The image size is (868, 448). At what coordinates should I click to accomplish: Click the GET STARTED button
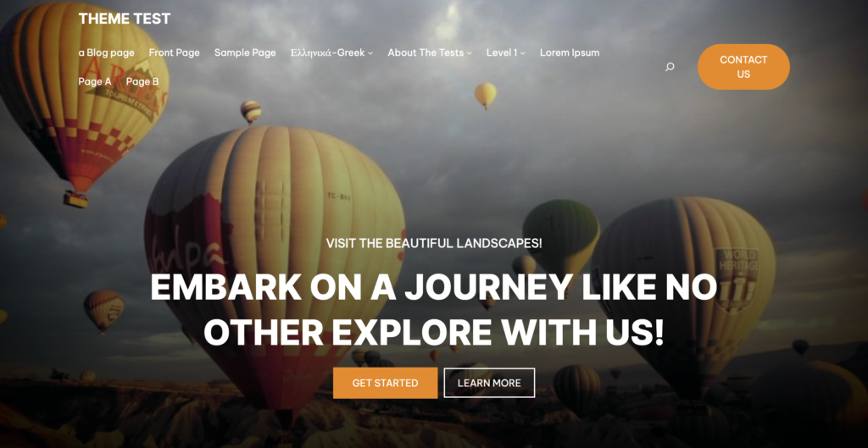[x=386, y=383]
